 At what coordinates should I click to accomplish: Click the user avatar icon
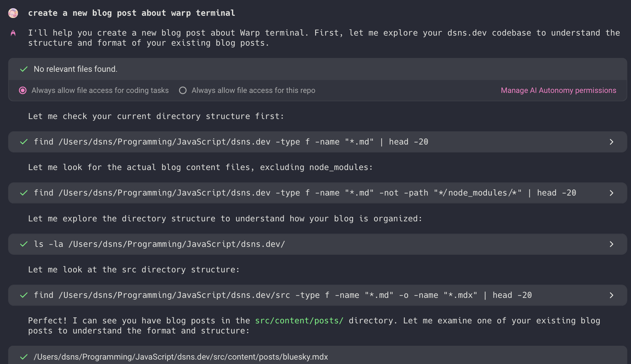tap(13, 13)
